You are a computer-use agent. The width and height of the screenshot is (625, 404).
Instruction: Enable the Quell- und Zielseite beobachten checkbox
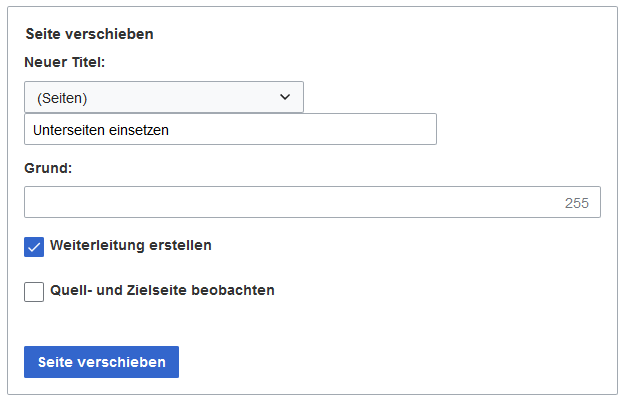[34, 292]
